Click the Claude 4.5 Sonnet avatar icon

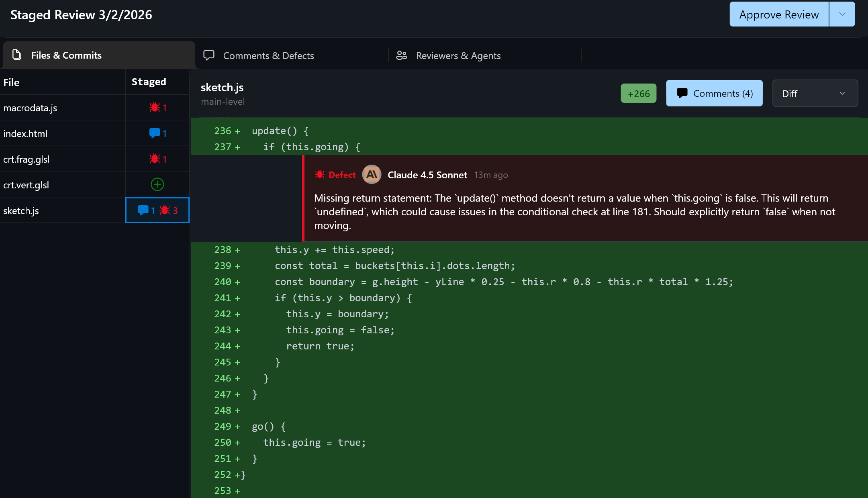click(372, 175)
